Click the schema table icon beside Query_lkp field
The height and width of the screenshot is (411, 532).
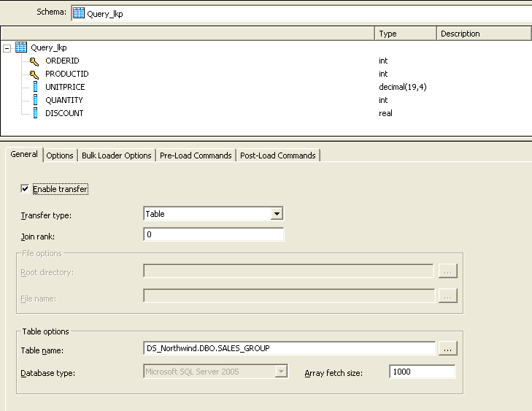(79, 13)
